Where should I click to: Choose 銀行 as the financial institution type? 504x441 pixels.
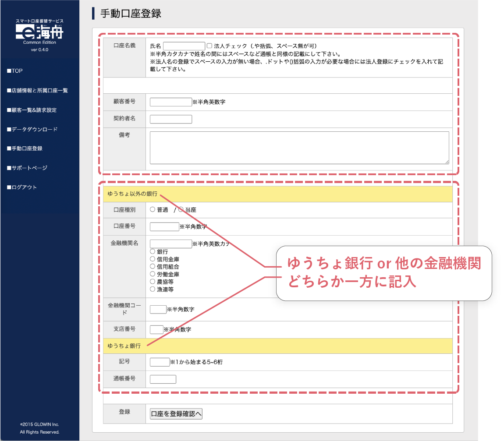click(x=152, y=252)
